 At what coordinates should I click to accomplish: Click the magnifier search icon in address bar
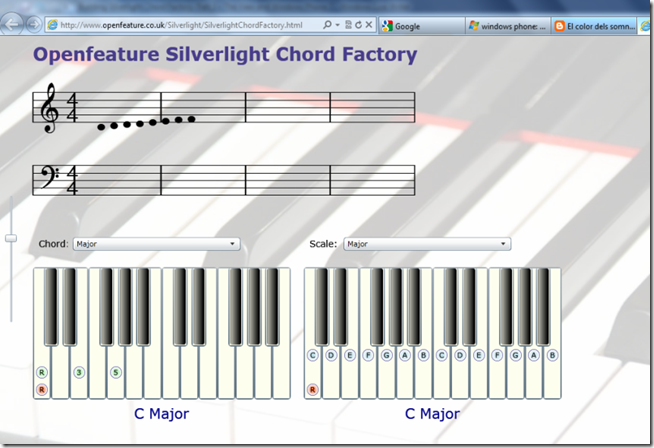point(327,25)
